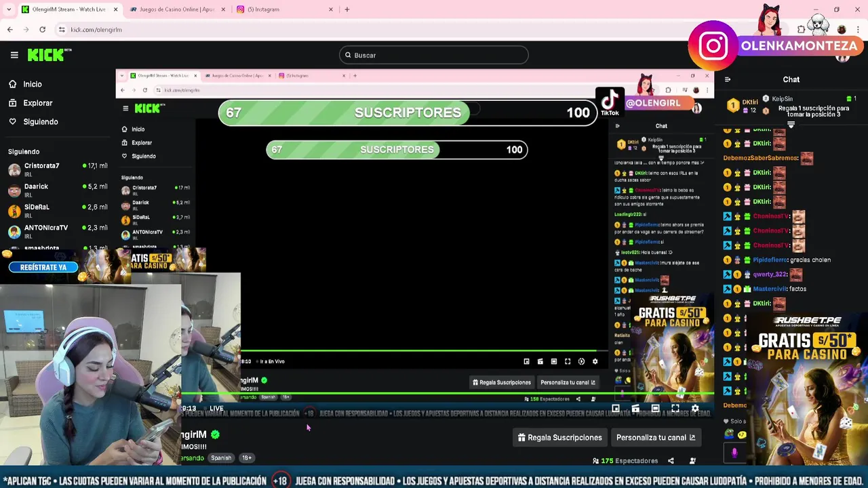Click the Spanish language tag
Image resolution: width=868 pixels, height=488 pixels.
[221, 458]
